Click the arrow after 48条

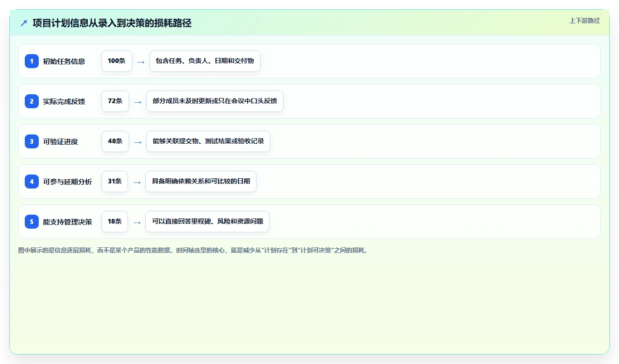point(137,142)
